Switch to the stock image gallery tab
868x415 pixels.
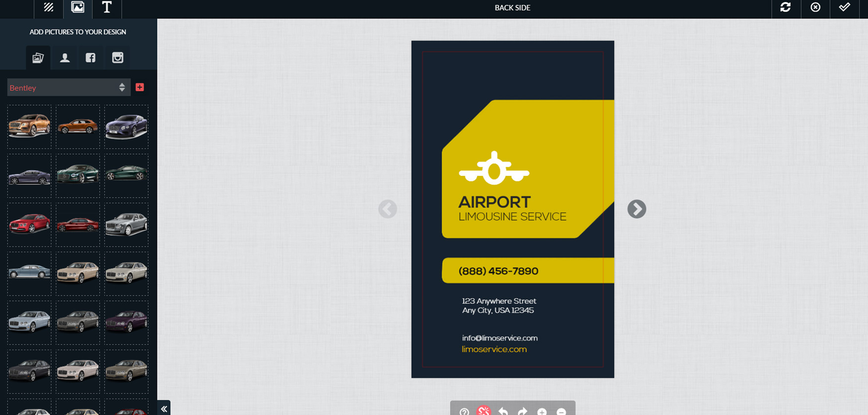38,58
